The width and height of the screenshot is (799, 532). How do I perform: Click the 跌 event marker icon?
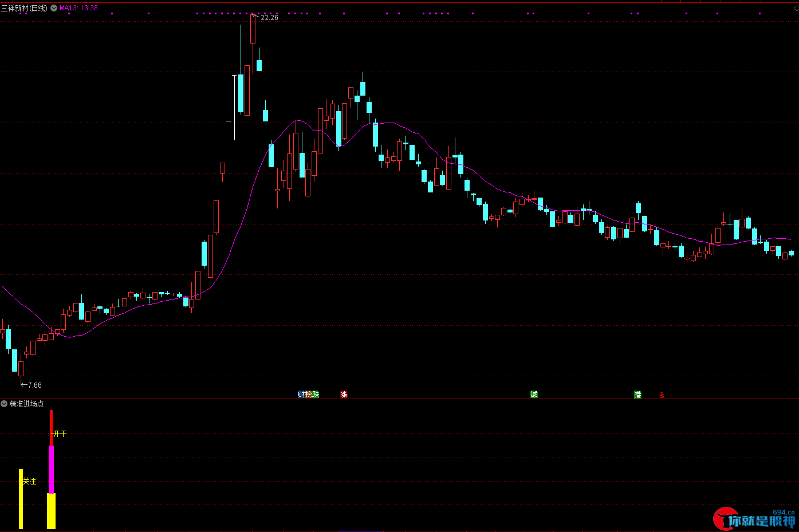[x=316, y=395]
